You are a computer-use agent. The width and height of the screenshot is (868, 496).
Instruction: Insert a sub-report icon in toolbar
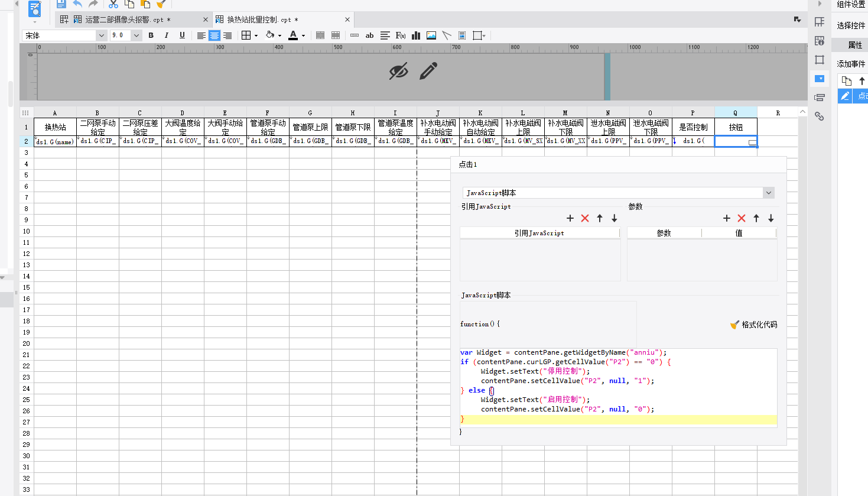click(x=462, y=35)
